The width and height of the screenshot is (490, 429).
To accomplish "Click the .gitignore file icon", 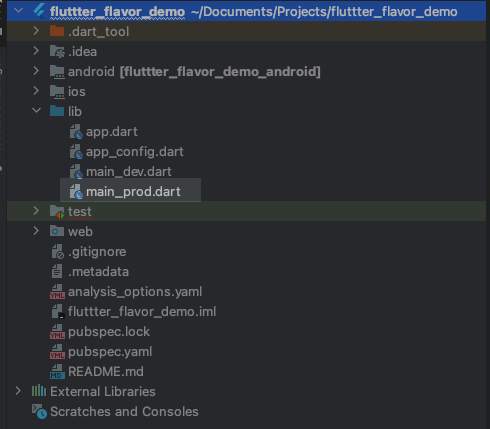I will click(x=57, y=252).
